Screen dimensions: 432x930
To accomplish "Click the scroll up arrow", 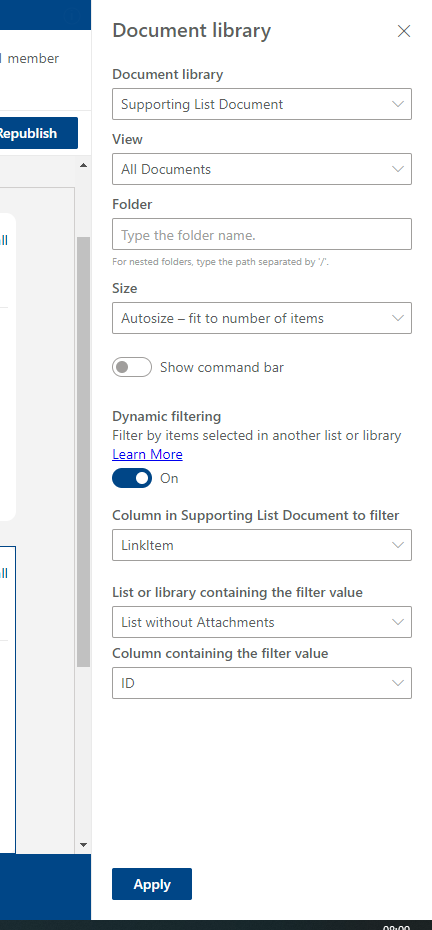I will (83, 165).
